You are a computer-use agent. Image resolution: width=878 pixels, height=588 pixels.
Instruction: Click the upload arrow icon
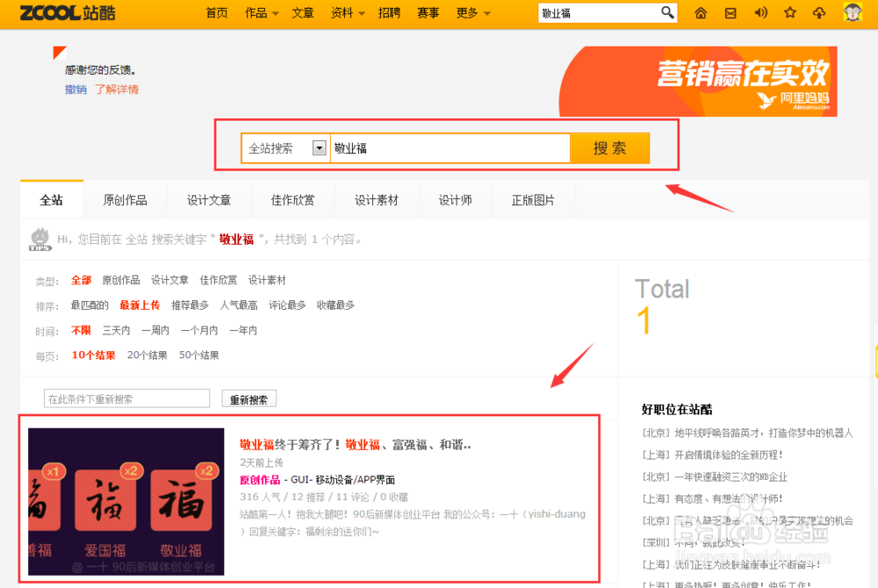point(818,13)
